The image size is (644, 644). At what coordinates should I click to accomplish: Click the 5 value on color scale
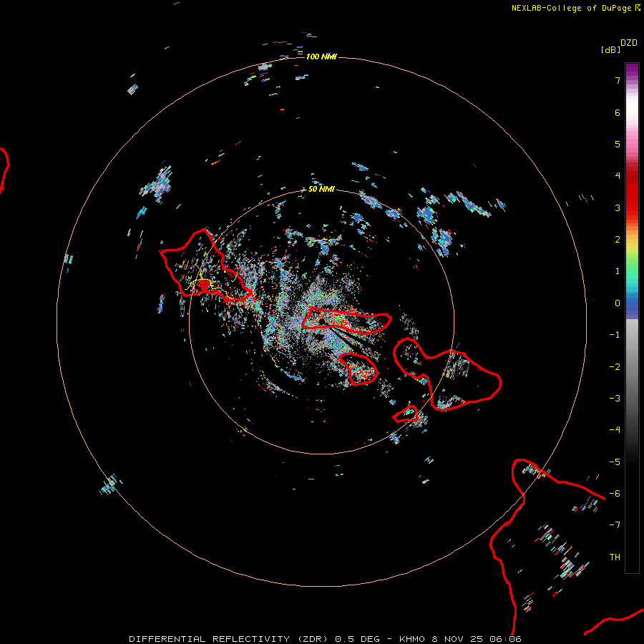click(618, 144)
